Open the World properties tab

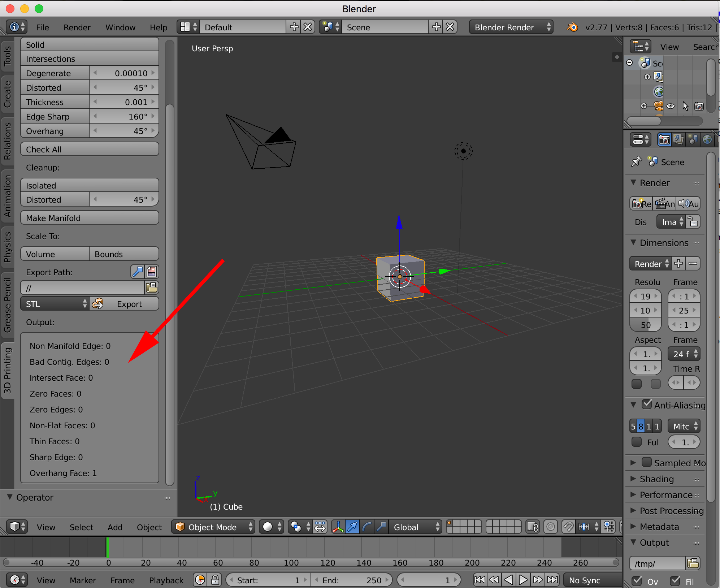pyautogui.click(x=707, y=139)
